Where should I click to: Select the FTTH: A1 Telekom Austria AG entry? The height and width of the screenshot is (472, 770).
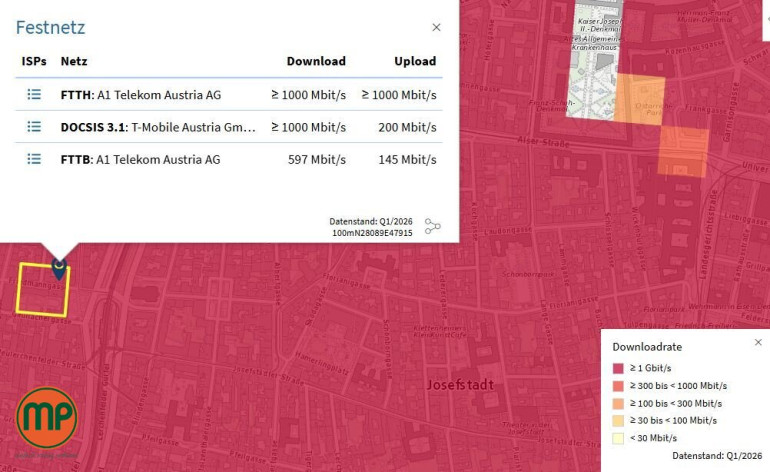(x=141, y=95)
